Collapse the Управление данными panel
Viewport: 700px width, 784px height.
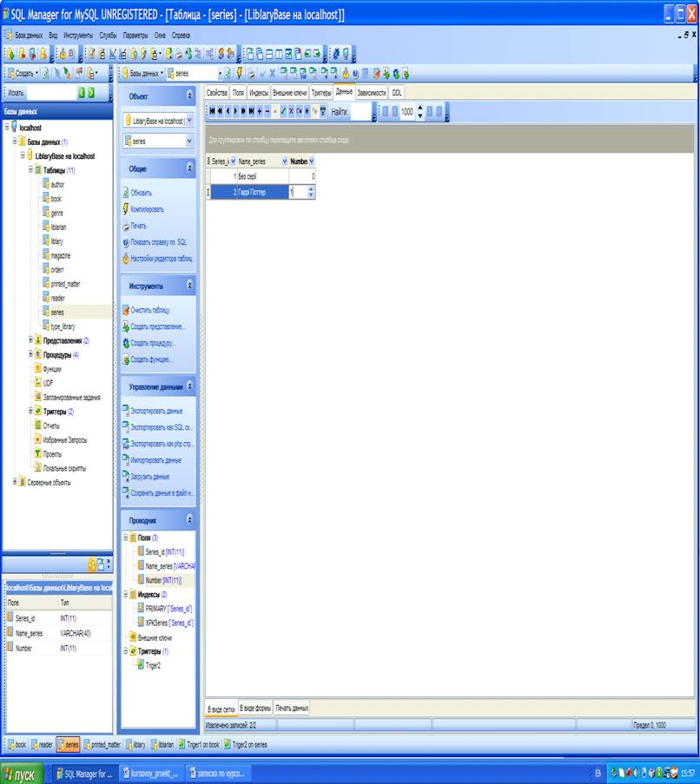coord(189,386)
